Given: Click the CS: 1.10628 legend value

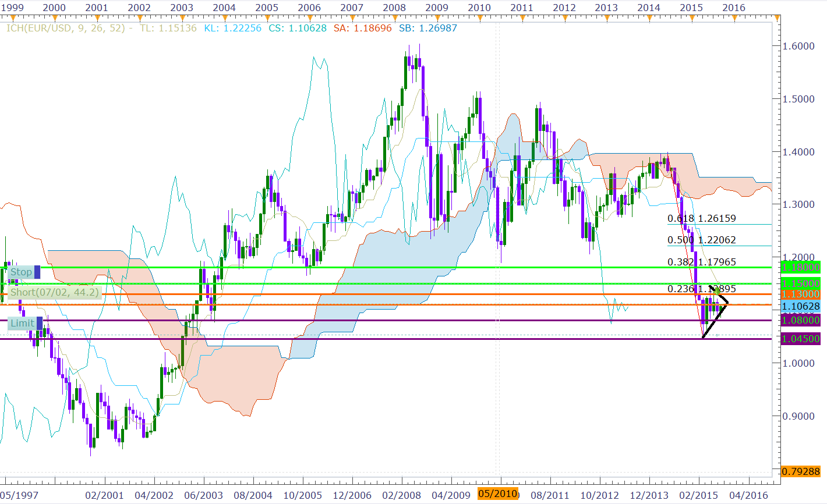Looking at the screenshot, I should click(298, 28).
